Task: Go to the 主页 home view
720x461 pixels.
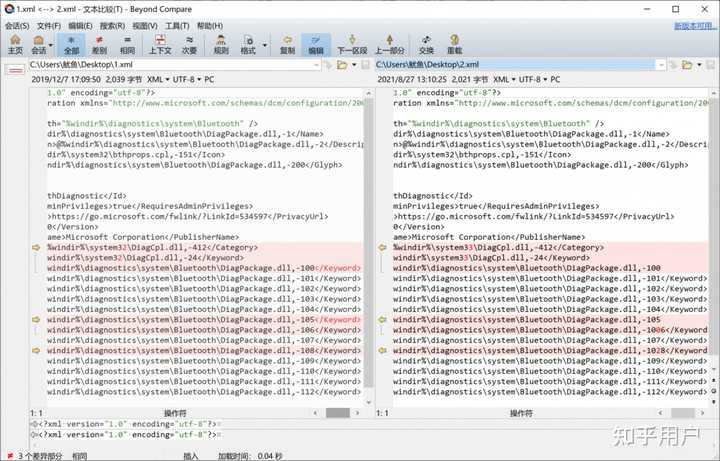Action: coord(15,45)
